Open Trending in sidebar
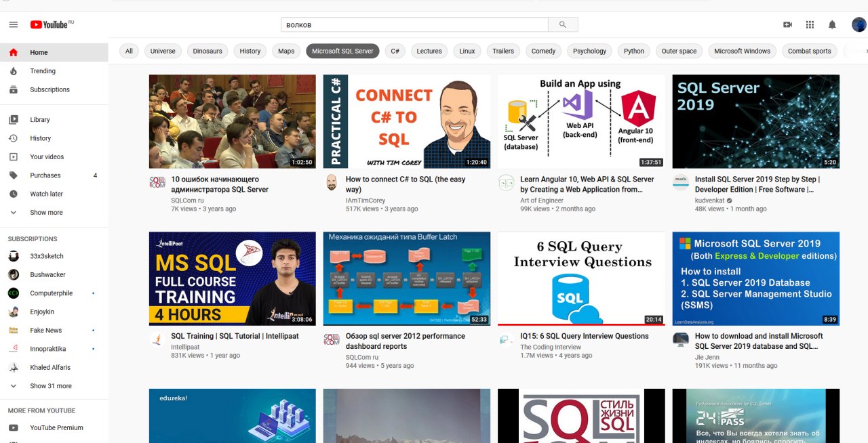Image resolution: width=868 pixels, height=443 pixels. [54, 71]
